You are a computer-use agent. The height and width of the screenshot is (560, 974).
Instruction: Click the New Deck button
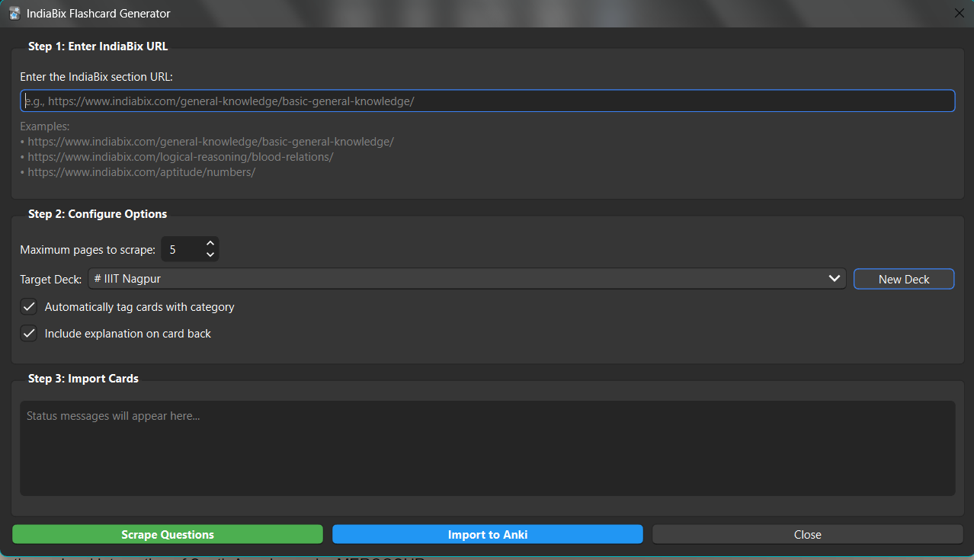coord(904,278)
